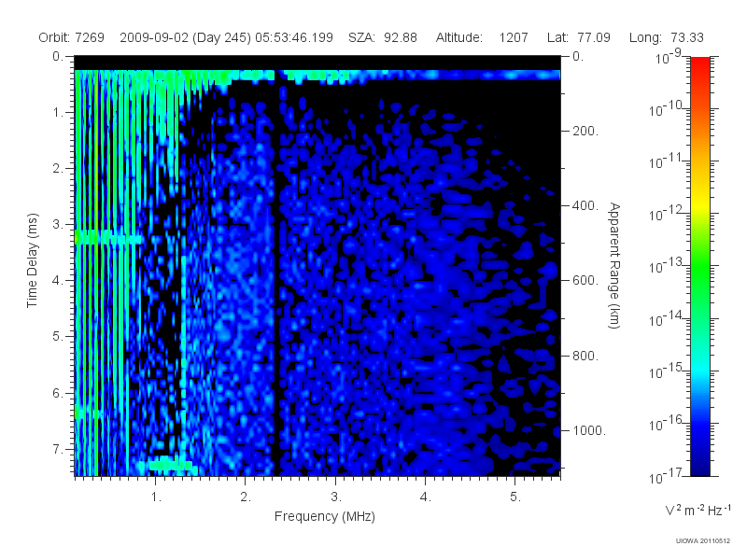Click the Long: 73.33 value
Viewport: 747px width, 560px height.
click(666, 37)
